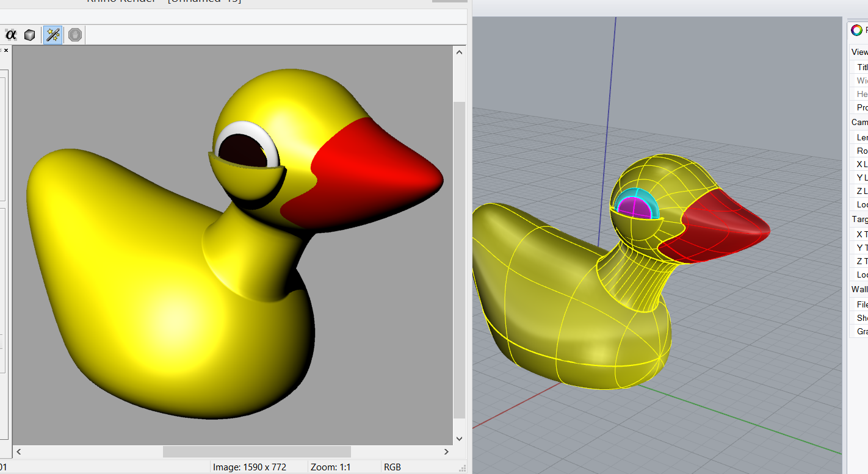Collapse the Viewport section header in properties
The width and height of the screenshot is (868, 474).
click(x=859, y=52)
